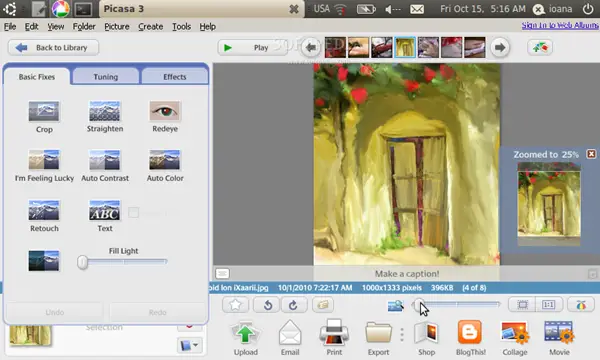Click Back to Library button
Image resolution: width=600 pixels, height=360 pixels.
[53, 47]
